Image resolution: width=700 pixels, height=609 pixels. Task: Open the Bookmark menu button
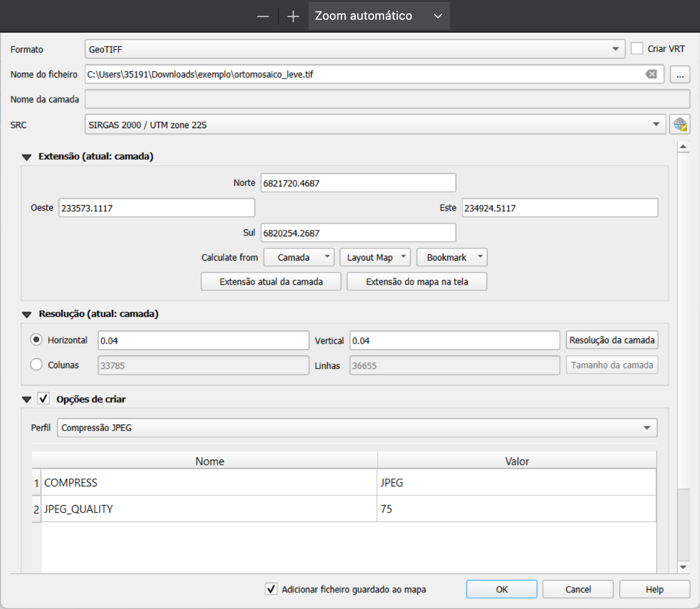click(451, 258)
